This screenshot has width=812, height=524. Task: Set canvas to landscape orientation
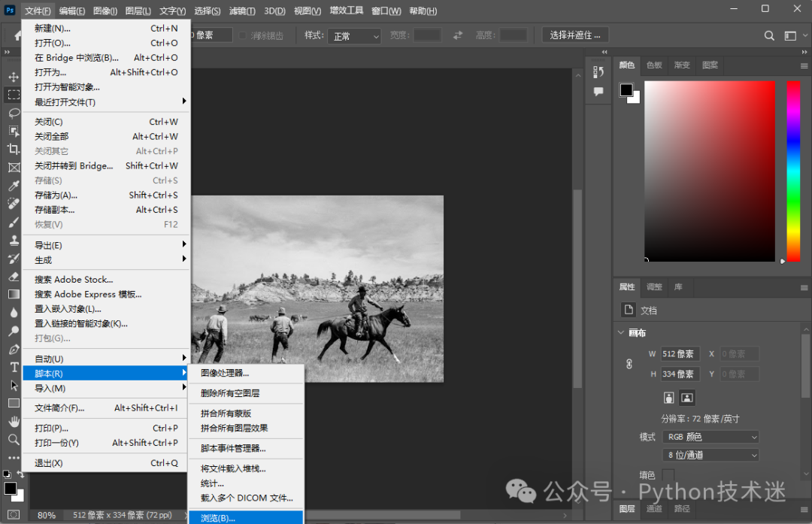pyautogui.click(x=686, y=398)
